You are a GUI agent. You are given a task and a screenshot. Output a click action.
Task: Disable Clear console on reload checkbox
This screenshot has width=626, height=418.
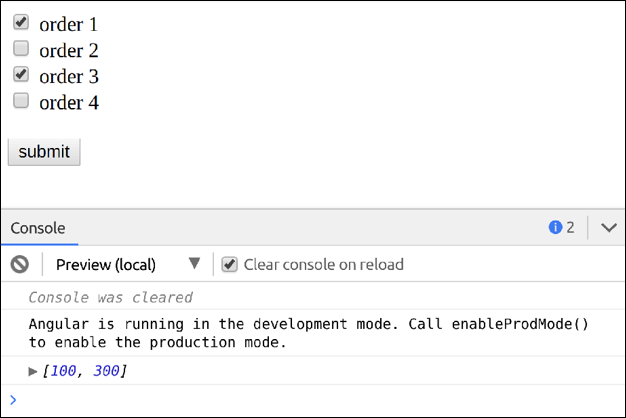(x=230, y=264)
